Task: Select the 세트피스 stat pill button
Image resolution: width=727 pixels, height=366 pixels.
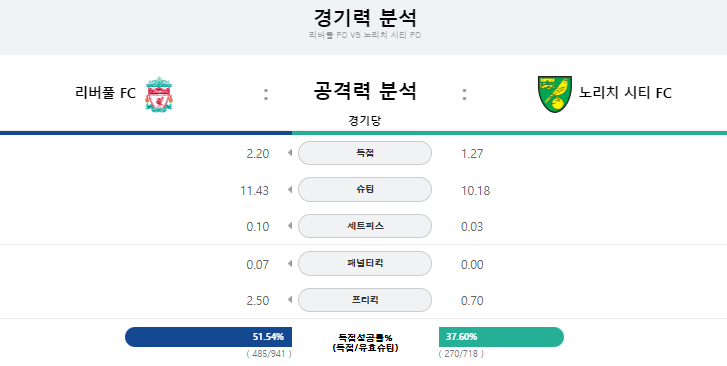Action: (365, 226)
